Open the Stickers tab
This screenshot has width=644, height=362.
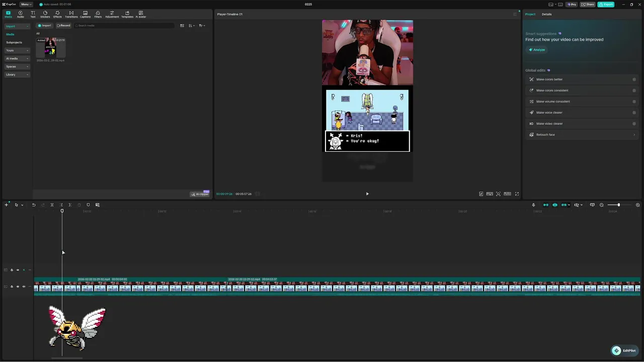click(45, 14)
